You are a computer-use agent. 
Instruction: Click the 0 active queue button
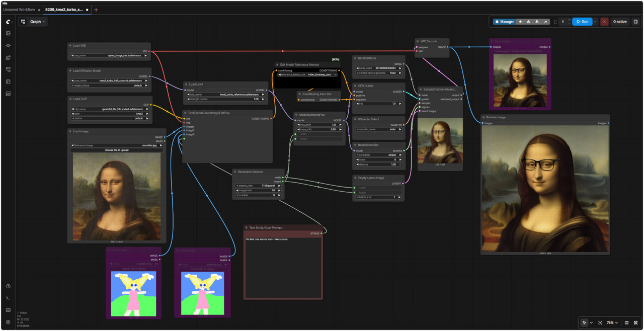[619, 22]
